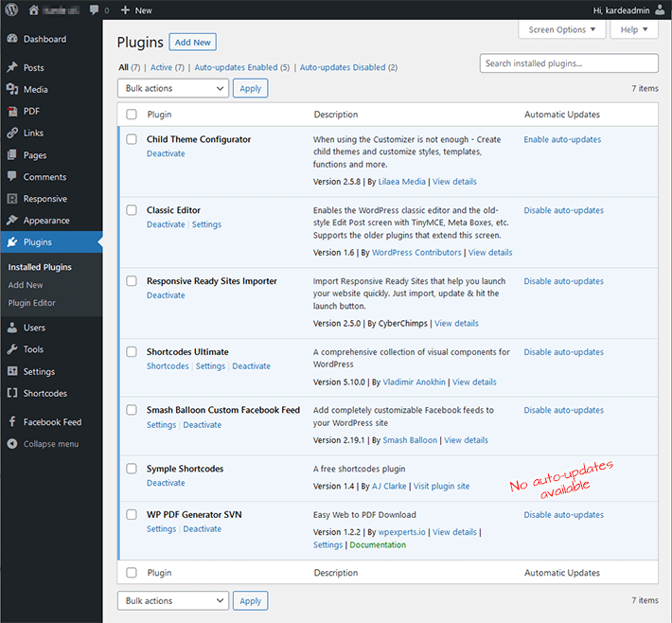Screen dimensions: 672x623
Task: Click user avatar icon next to kardeadmin
Action: pyautogui.click(x=660, y=9)
